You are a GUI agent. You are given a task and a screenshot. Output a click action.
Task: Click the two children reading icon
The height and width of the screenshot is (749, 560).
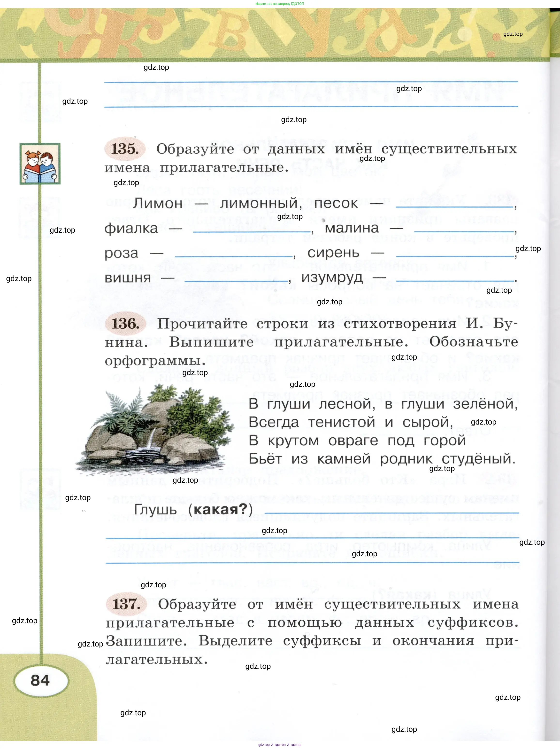tap(40, 164)
